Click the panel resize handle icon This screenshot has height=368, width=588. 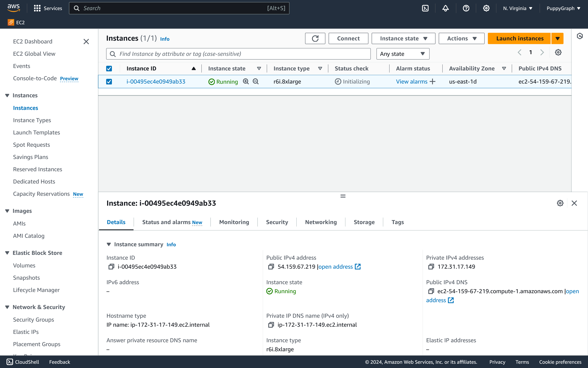click(343, 196)
